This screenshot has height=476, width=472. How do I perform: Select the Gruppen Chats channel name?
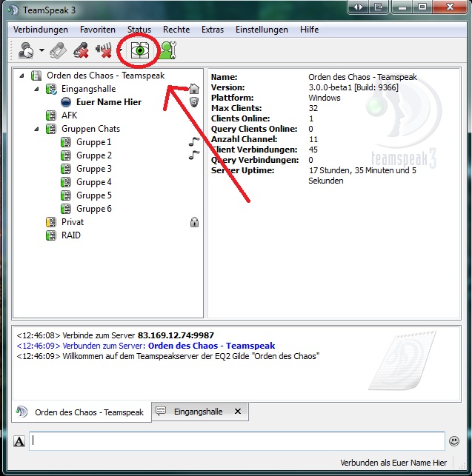pyautogui.click(x=90, y=129)
